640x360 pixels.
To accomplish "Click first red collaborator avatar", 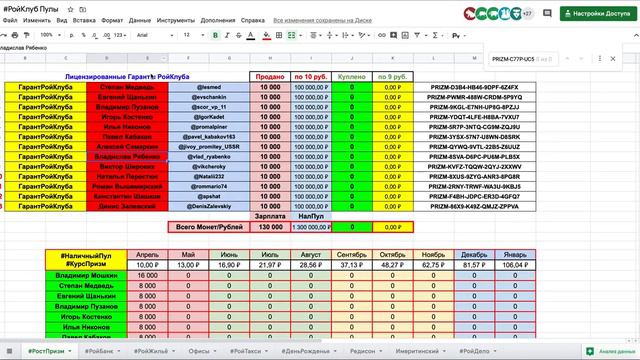I will pos(470,13).
